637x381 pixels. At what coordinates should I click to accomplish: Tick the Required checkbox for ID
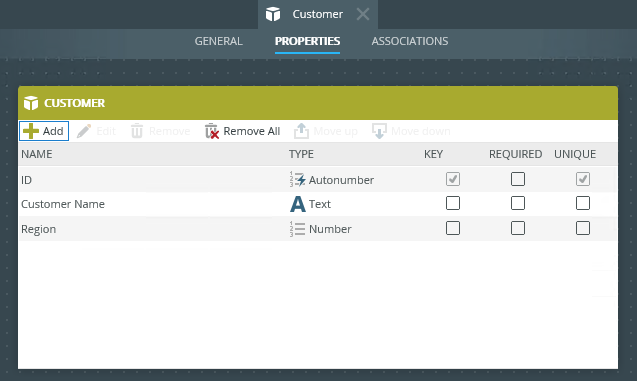pos(518,179)
